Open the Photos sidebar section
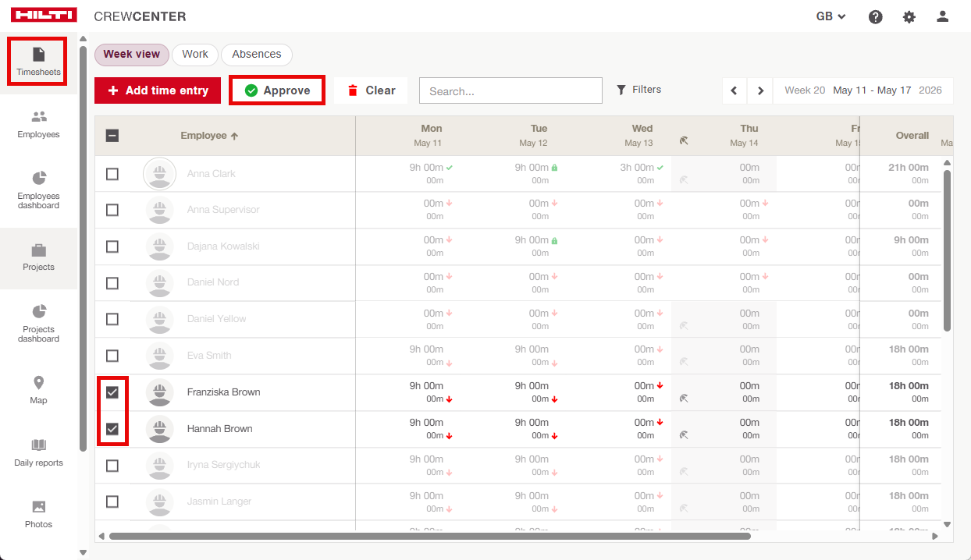Screen dimensions: 971x560 click(x=38, y=515)
